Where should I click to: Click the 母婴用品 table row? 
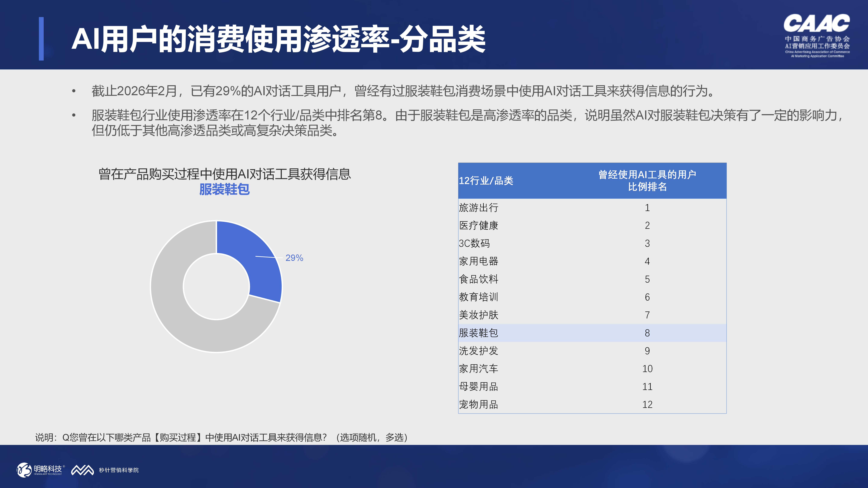[x=592, y=386]
